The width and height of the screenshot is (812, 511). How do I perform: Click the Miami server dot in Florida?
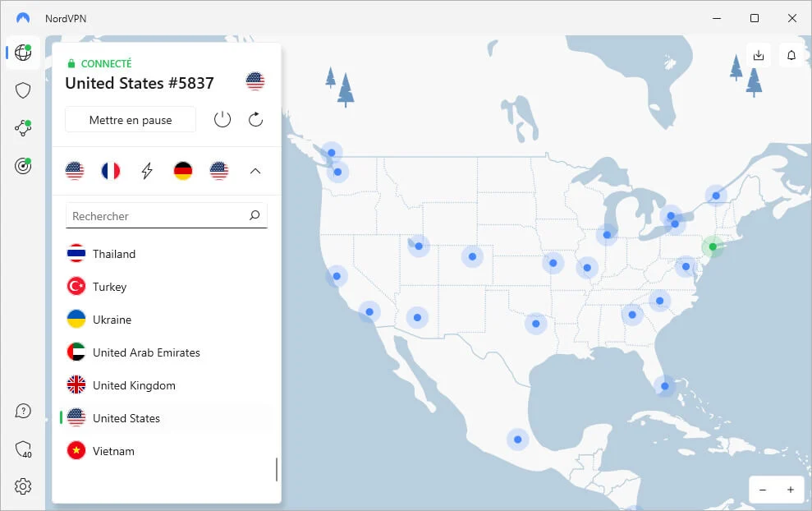point(665,386)
